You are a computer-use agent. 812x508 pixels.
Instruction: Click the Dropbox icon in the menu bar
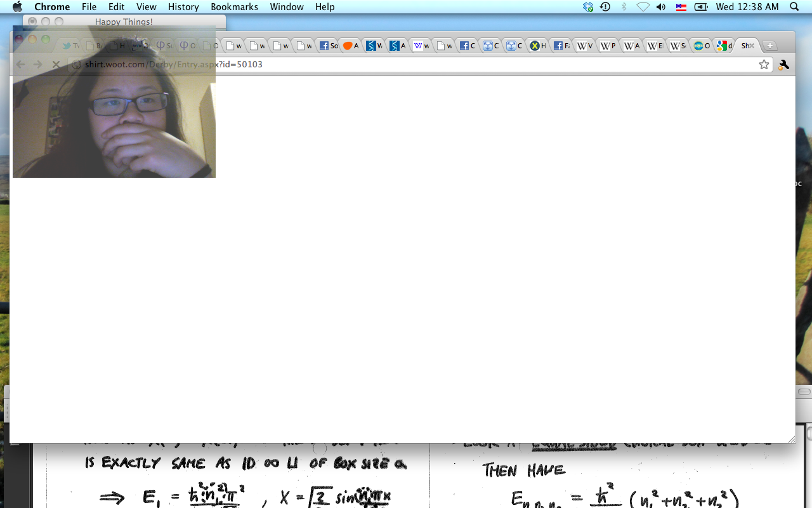588,7
